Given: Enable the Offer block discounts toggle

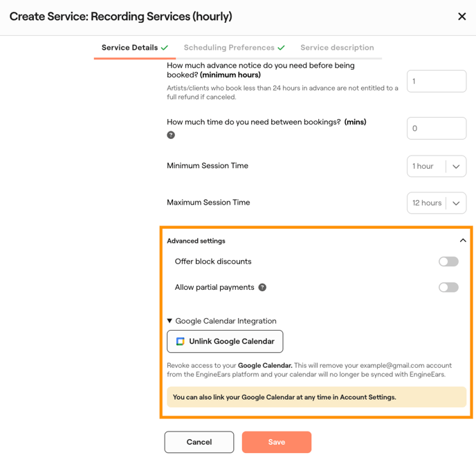Looking at the screenshot, I should pyautogui.click(x=448, y=261).
